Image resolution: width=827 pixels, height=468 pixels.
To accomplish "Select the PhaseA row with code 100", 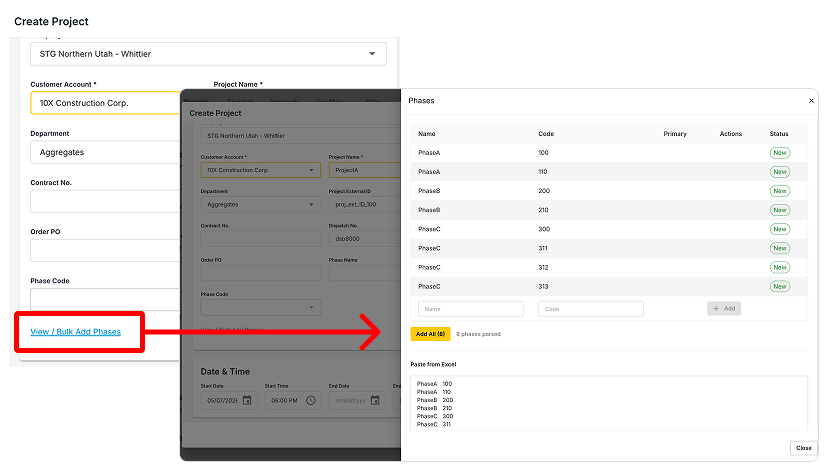I will tap(609, 153).
